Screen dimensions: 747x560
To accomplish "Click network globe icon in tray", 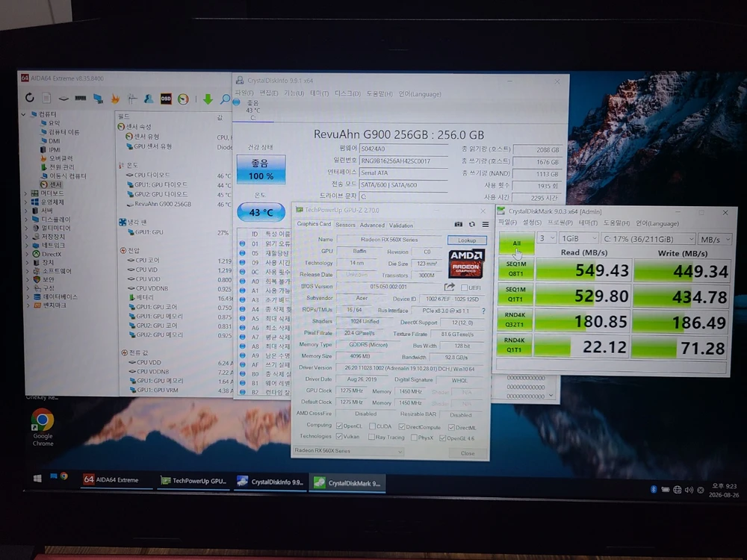I will click(677, 490).
